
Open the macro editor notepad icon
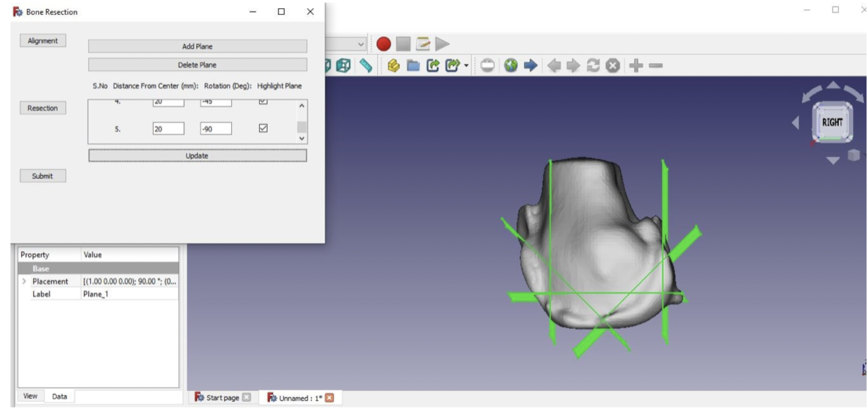coord(423,44)
